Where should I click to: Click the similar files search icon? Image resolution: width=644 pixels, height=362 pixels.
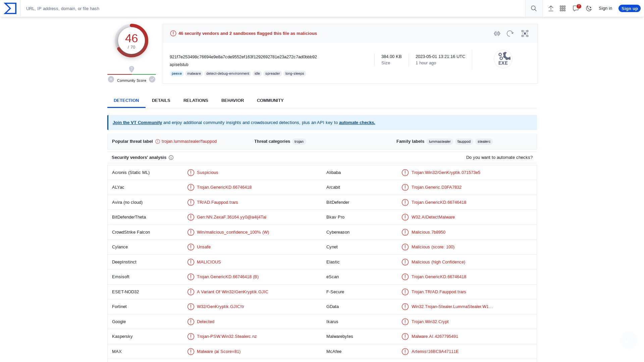pos(497,34)
